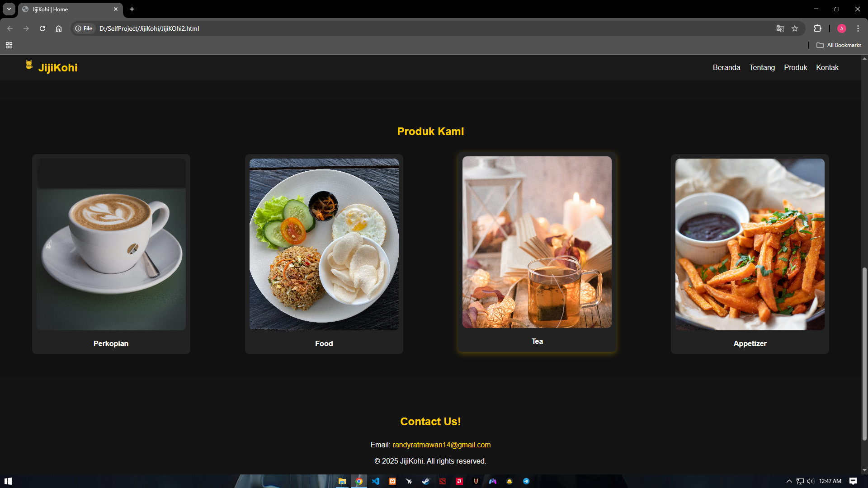
Task: Open Google Translate in the address bar
Action: [x=779, y=28]
